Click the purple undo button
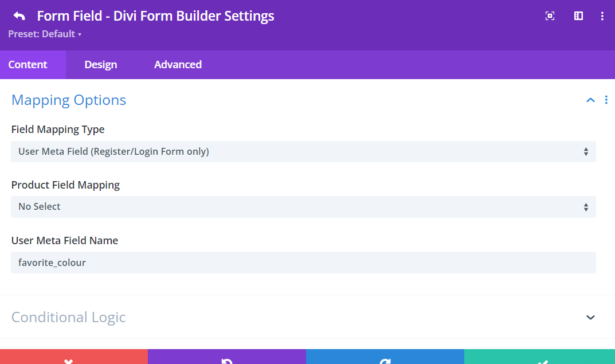The image size is (615, 364). tap(226, 358)
